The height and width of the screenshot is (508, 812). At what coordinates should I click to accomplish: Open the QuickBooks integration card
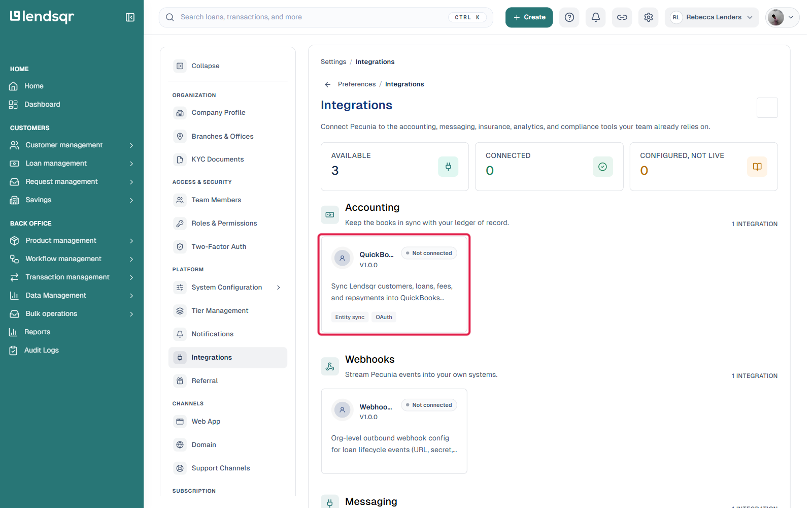pos(394,284)
